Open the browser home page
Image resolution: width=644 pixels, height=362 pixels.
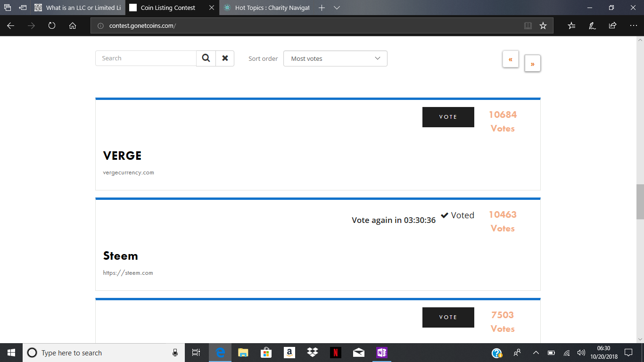[73, 26]
